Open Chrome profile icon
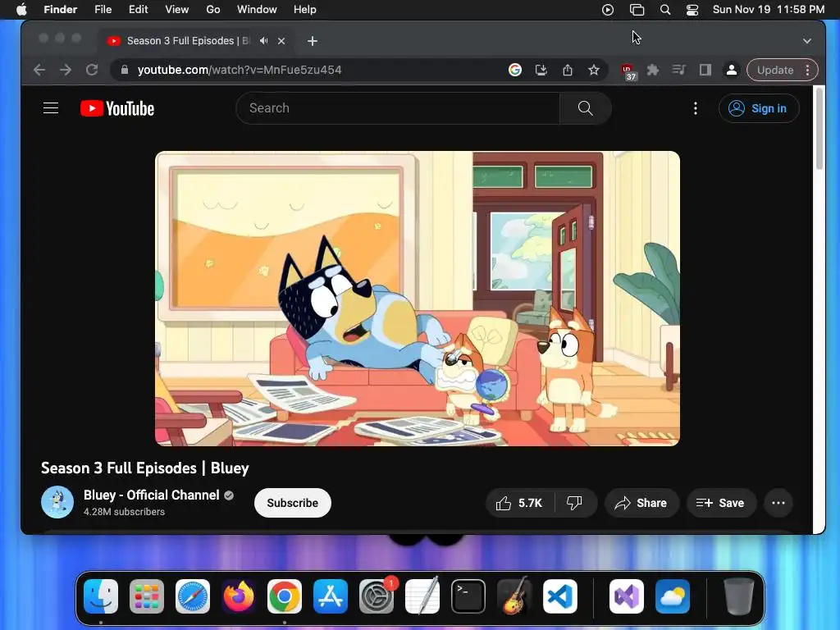The height and width of the screenshot is (630, 840). coord(731,70)
